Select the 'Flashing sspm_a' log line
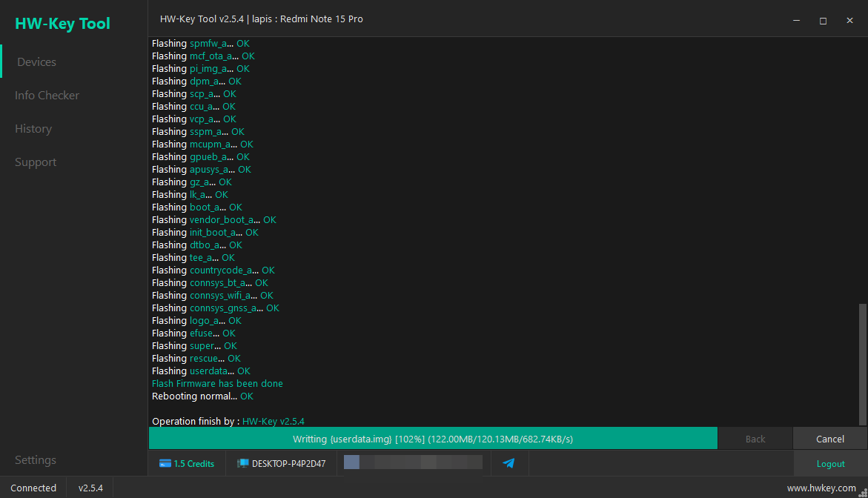This screenshot has height=498, width=868. (x=198, y=132)
